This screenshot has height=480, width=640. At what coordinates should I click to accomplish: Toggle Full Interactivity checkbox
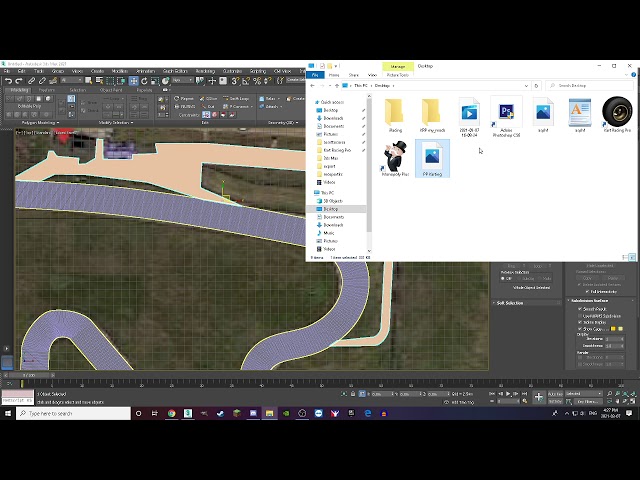point(587,291)
